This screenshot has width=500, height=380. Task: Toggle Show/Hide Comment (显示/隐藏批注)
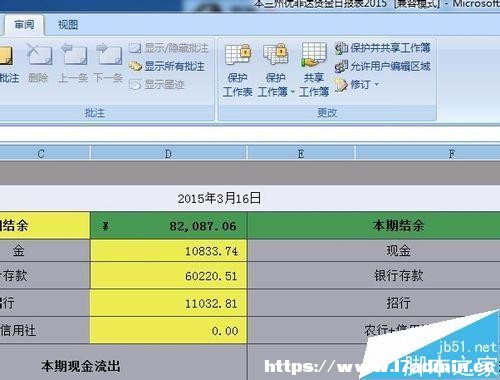pos(168,48)
